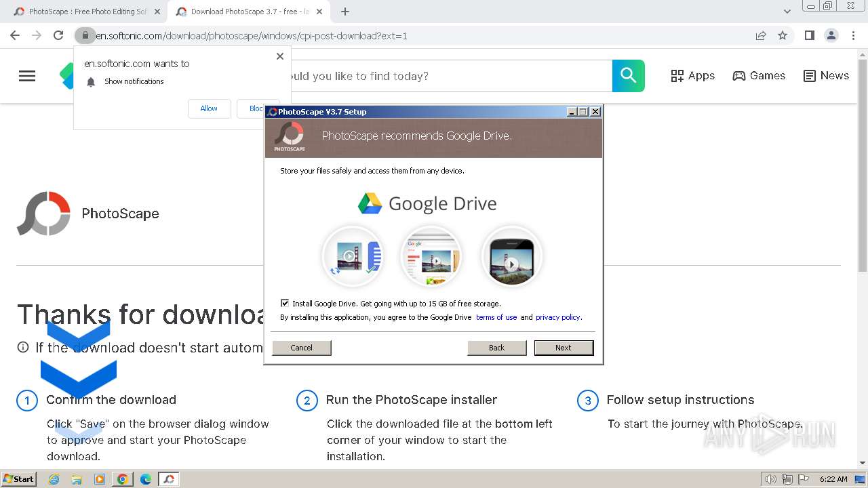The height and width of the screenshot is (488, 868).
Task: Click the phone video circle thumbnail
Action: coord(512,257)
